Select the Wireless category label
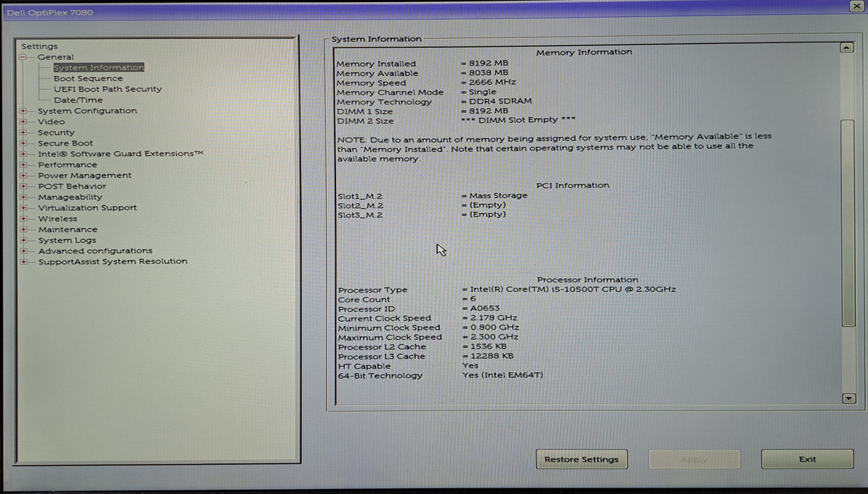The width and height of the screenshot is (868, 494). [58, 219]
